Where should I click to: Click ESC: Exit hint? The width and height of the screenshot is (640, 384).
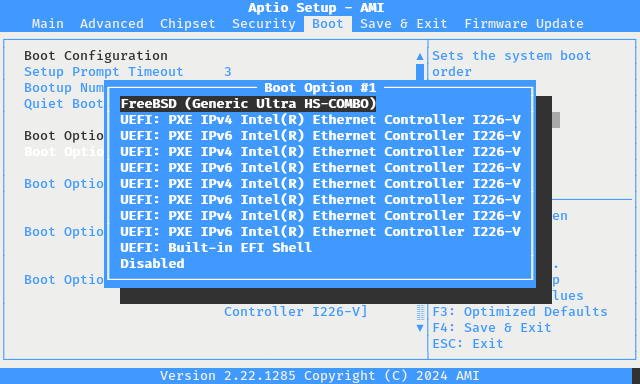pos(468,344)
